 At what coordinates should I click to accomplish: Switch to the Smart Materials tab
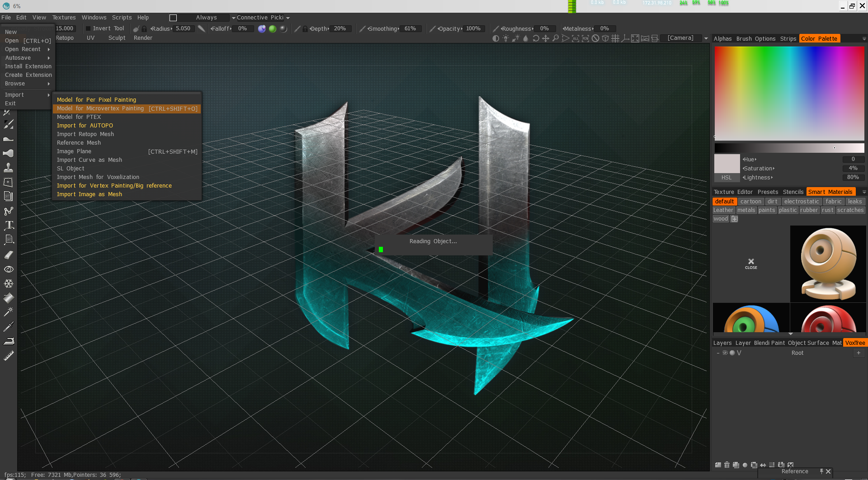coord(830,192)
